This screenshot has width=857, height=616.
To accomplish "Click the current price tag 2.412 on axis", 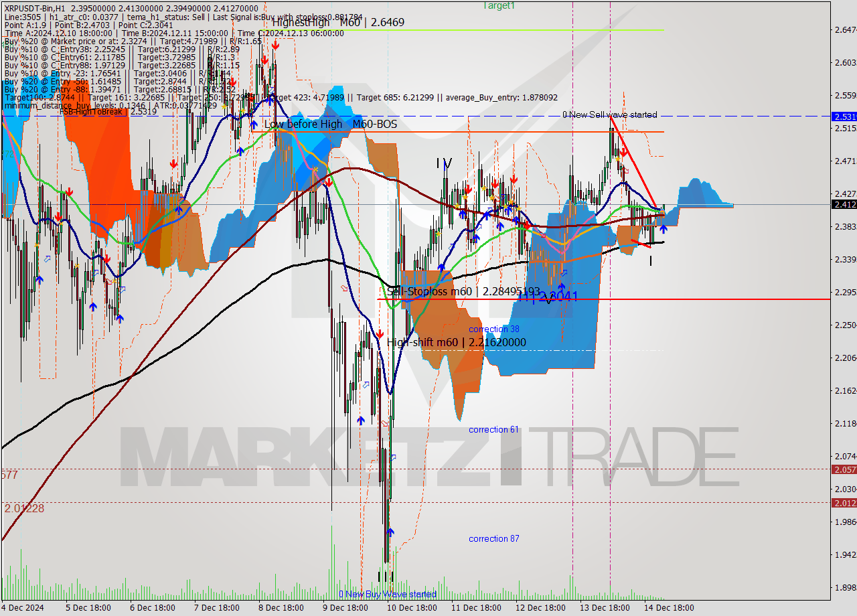I will (x=844, y=204).
